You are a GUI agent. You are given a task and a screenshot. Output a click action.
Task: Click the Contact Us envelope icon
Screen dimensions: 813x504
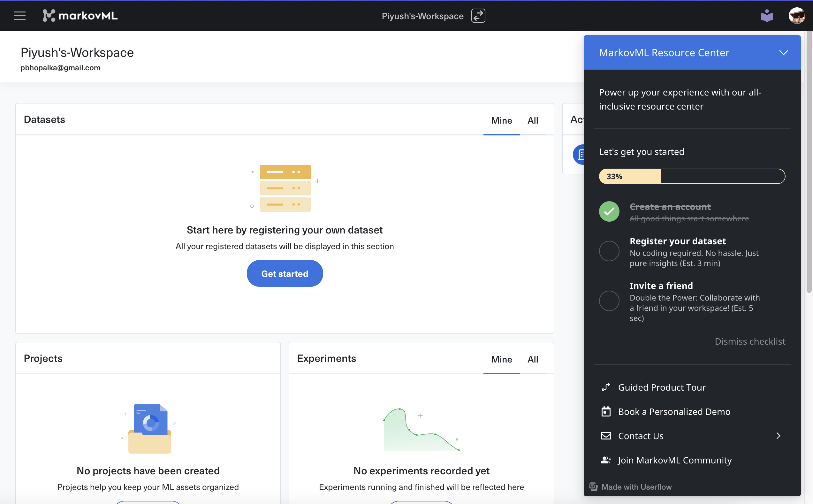606,436
